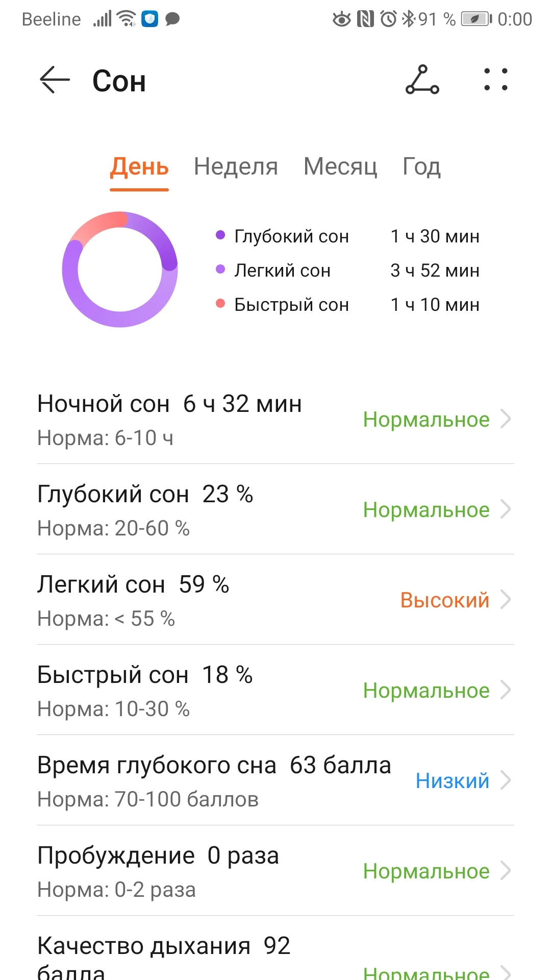Tap the NFC status icon
Screen dimensions: 551x980
[x=365, y=19]
